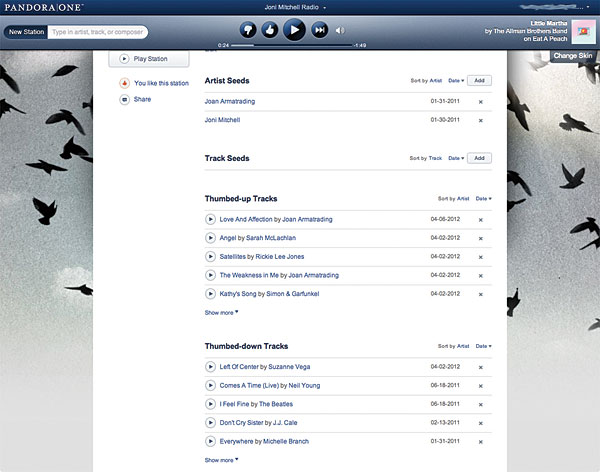Image resolution: width=600 pixels, height=472 pixels.
Task: Click the Share speech-bubble icon
Action: (124, 100)
